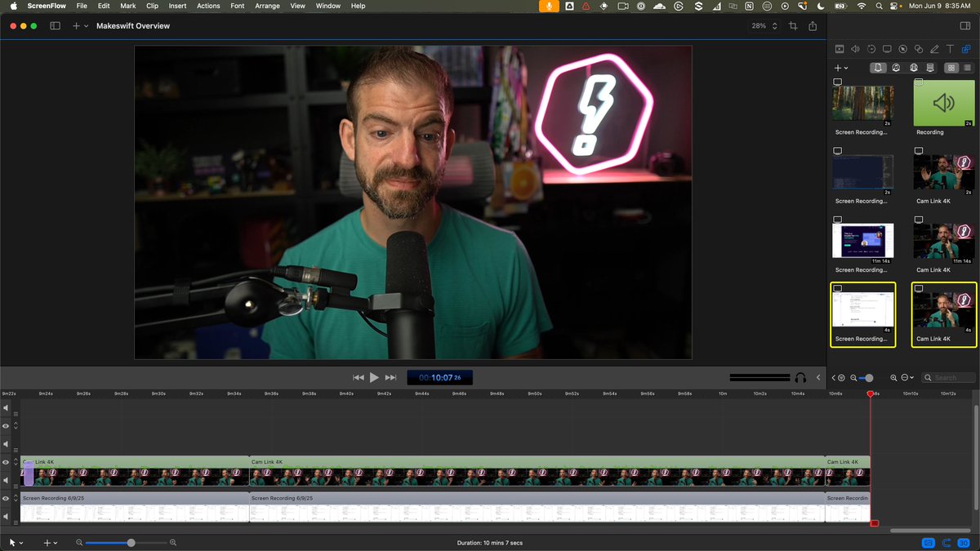
Task: Show the music library source
Action: coord(896,68)
